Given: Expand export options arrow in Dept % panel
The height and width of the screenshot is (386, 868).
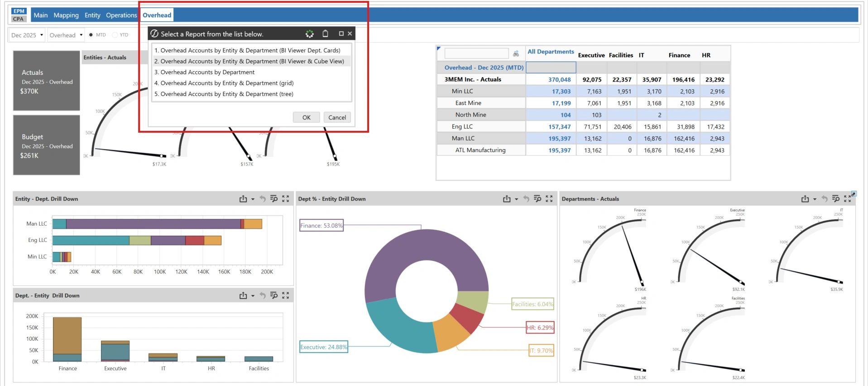Looking at the screenshot, I should tap(516, 199).
